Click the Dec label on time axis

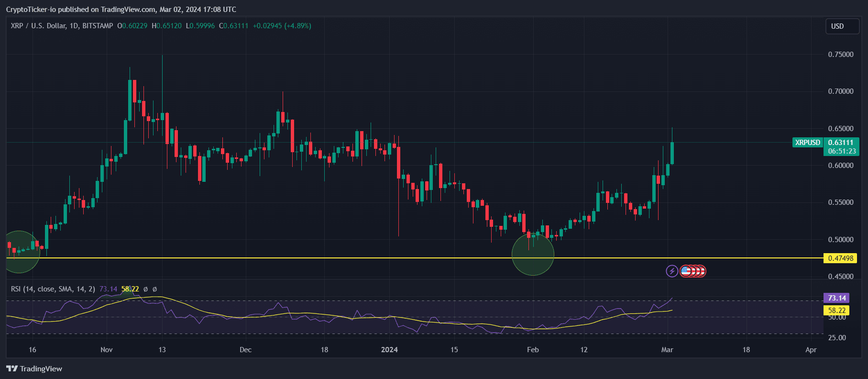coord(245,350)
